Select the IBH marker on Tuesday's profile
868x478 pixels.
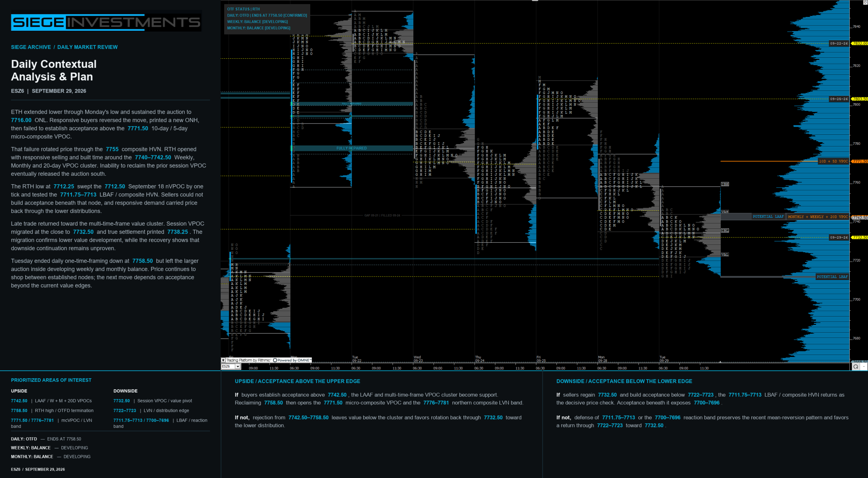coord(725,184)
